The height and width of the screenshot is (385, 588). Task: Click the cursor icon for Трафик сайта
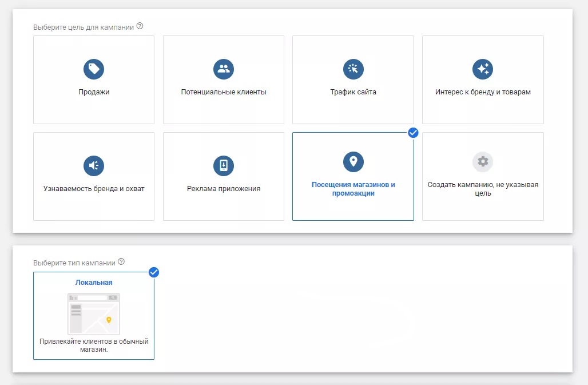coord(353,69)
